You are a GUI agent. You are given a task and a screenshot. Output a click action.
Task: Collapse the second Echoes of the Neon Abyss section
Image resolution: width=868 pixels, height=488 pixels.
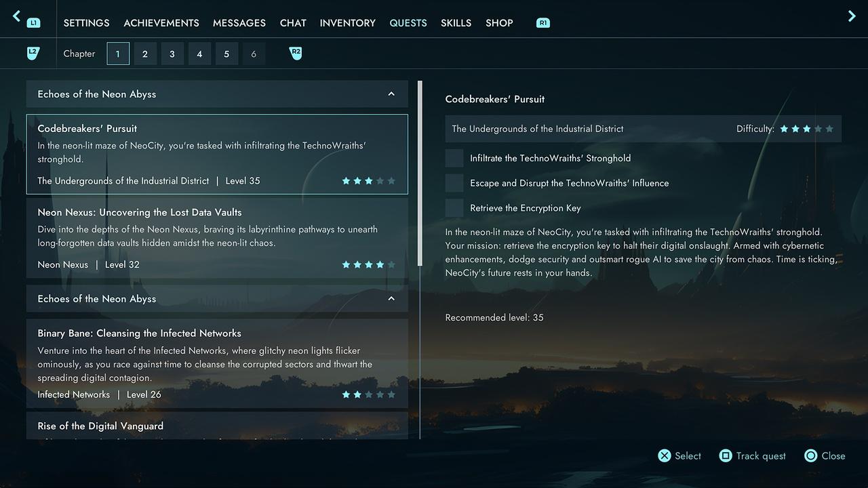391,299
